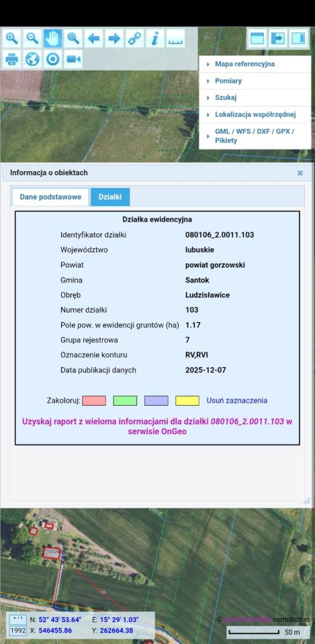Click the Numer działki value 103
Screen dimensions: 315x644
(x=191, y=310)
